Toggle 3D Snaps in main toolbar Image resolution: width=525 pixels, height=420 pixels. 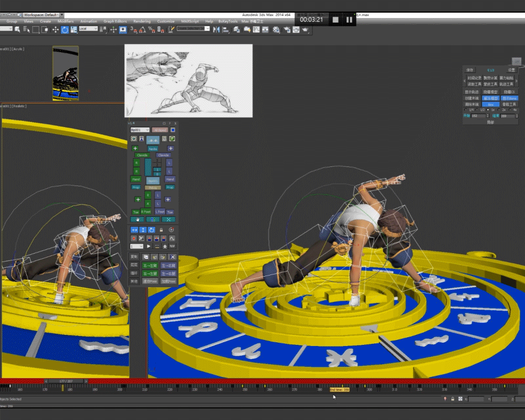point(133,29)
